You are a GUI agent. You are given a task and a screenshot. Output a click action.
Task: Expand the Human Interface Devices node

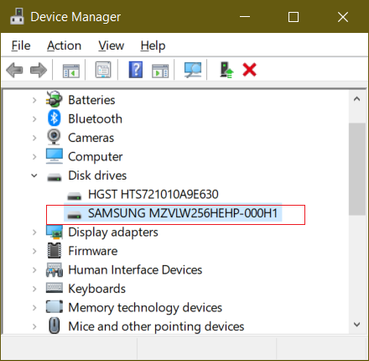point(34,270)
